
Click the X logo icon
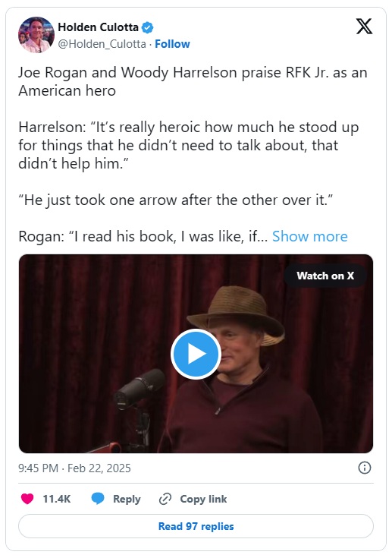tap(364, 27)
